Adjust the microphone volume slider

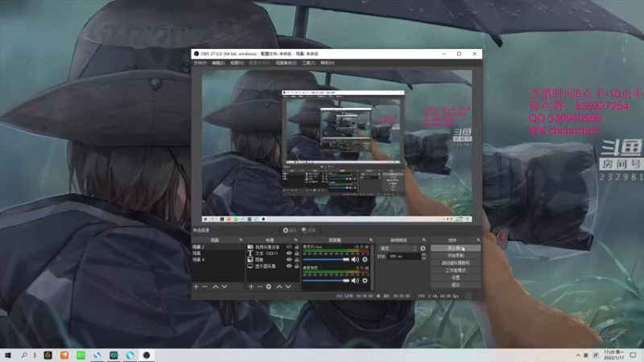coord(326,259)
